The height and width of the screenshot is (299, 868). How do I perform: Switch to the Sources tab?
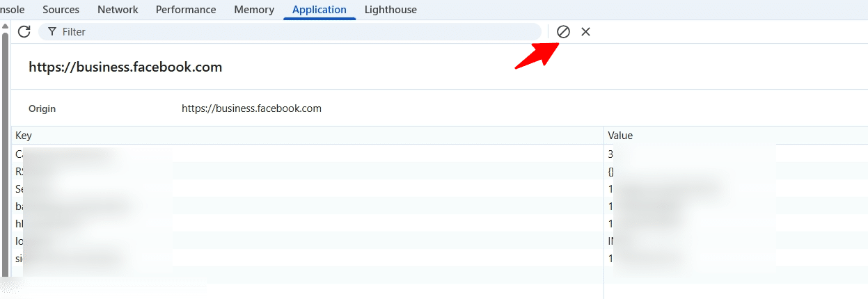(x=61, y=10)
